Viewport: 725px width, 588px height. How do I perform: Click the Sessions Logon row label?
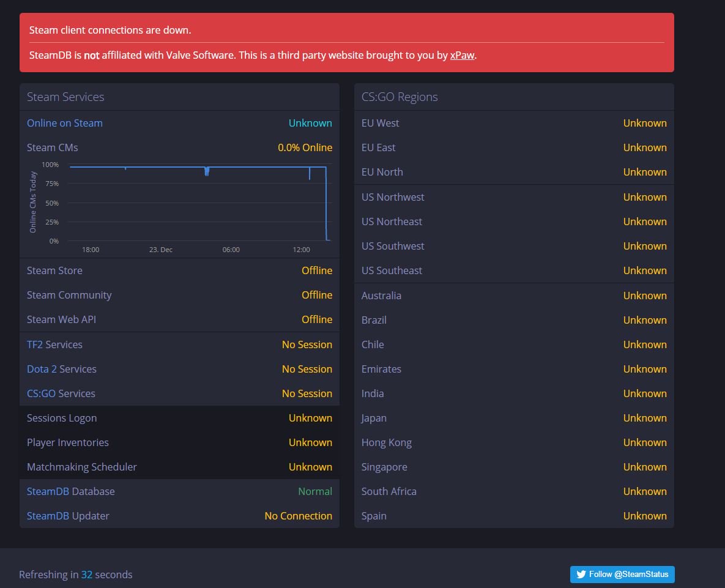pyautogui.click(x=62, y=418)
